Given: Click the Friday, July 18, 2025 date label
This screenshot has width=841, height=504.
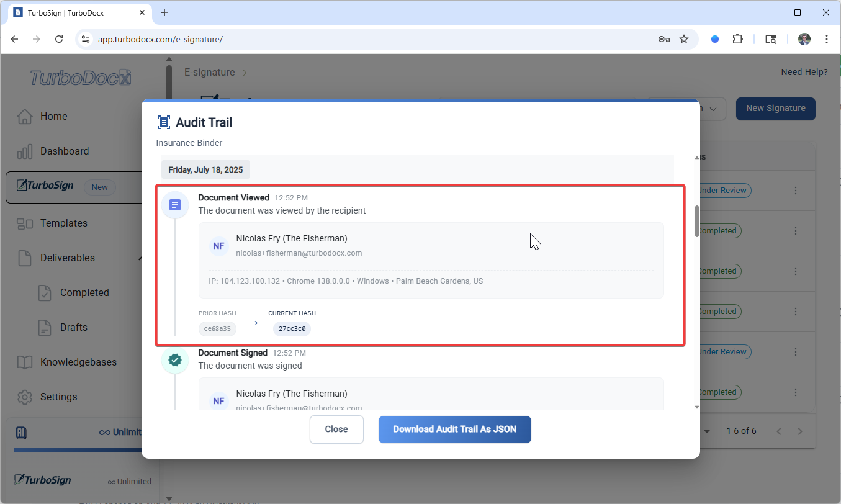Looking at the screenshot, I should (x=205, y=169).
